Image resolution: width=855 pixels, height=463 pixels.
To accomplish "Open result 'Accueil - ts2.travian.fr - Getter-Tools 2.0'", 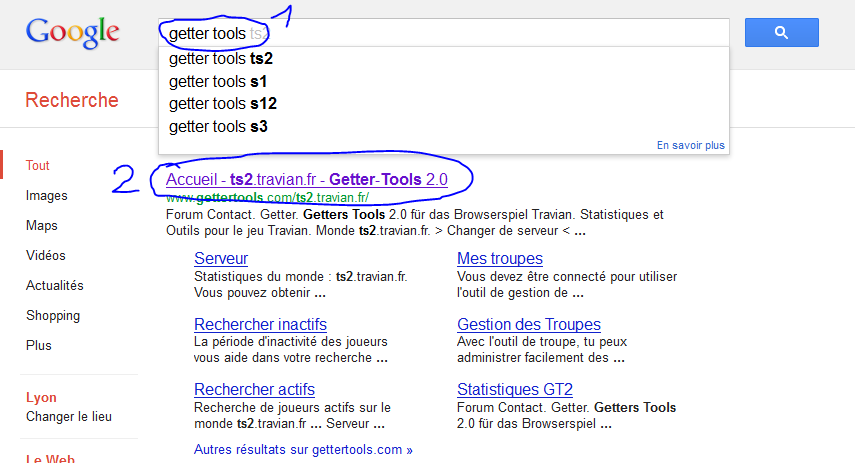I will (x=306, y=179).
